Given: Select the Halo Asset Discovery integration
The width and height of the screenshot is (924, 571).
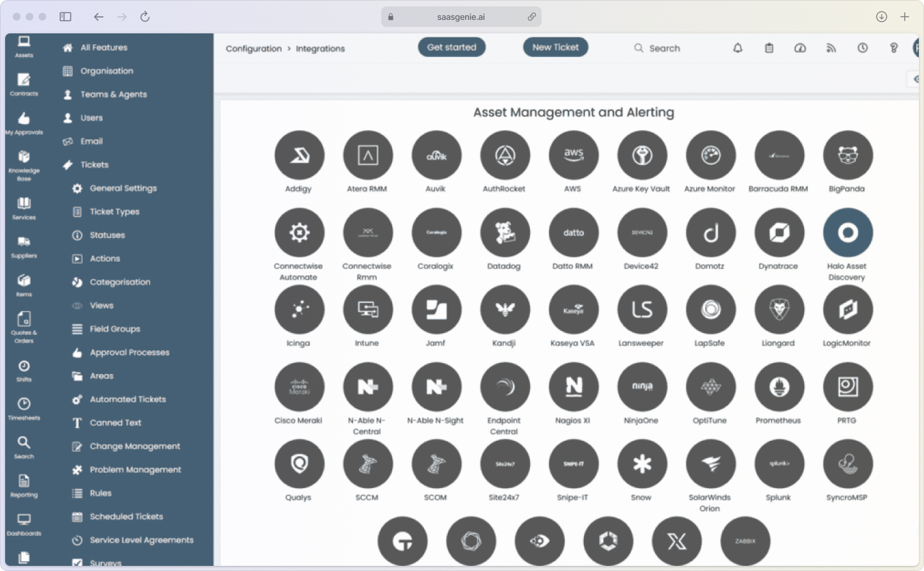Looking at the screenshot, I should pos(847,232).
